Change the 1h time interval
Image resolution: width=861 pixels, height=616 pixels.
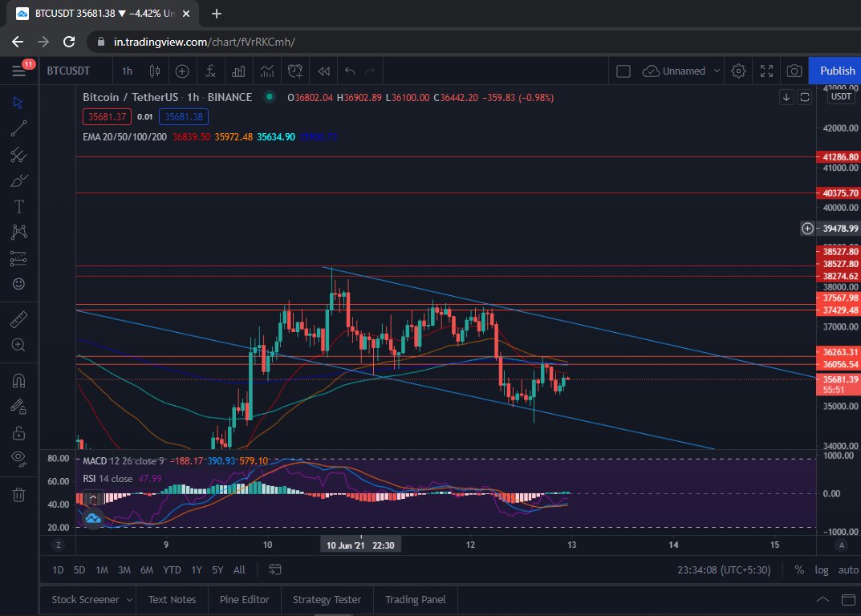coord(127,71)
